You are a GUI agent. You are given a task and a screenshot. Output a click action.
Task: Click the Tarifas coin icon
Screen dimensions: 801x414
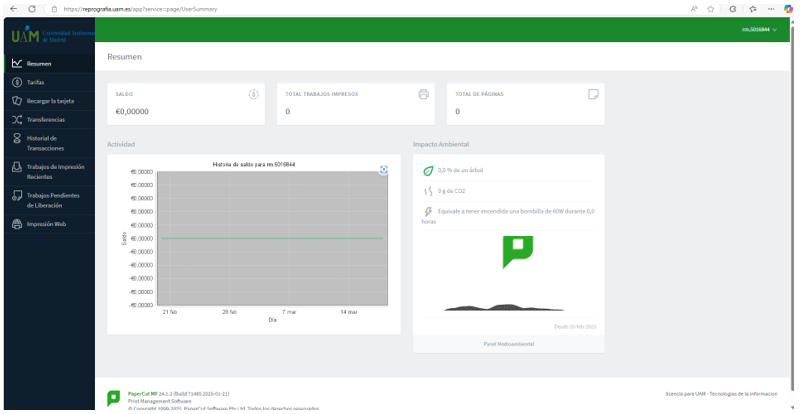17,82
